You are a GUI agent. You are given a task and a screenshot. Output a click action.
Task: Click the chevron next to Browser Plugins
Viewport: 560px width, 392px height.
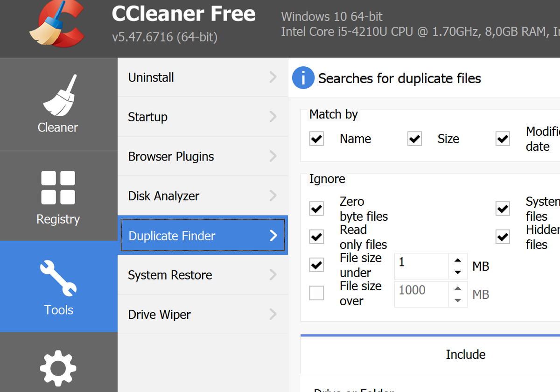[x=273, y=156]
